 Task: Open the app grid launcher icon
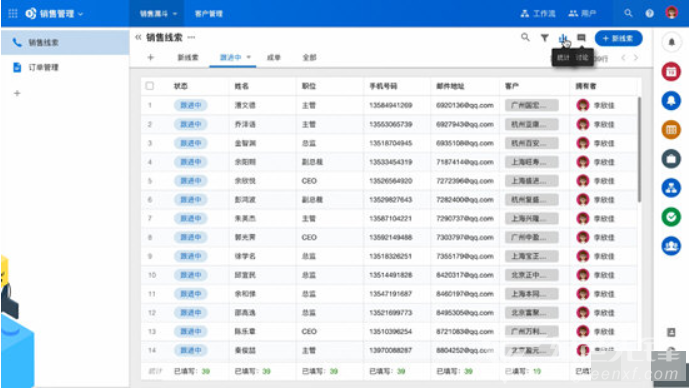tap(13, 14)
